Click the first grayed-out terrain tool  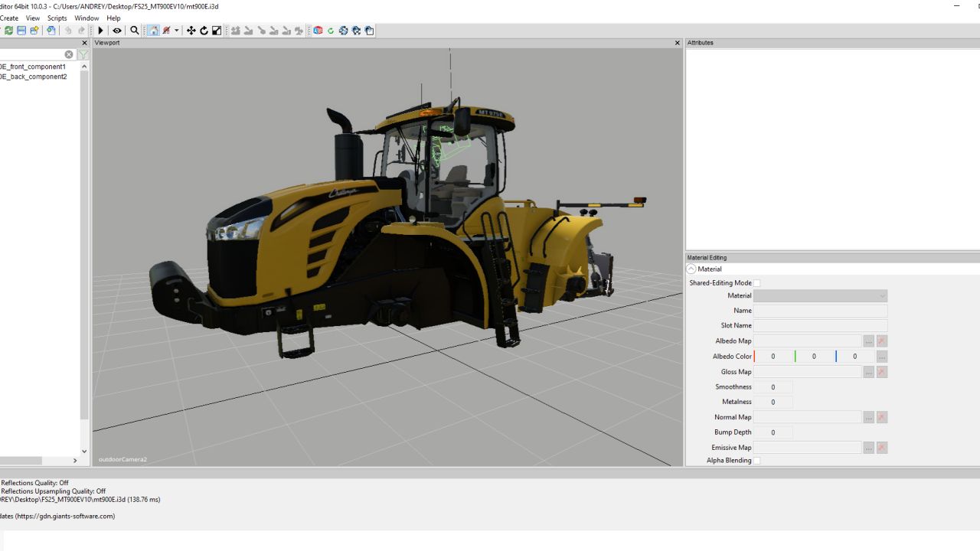point(236,31)
